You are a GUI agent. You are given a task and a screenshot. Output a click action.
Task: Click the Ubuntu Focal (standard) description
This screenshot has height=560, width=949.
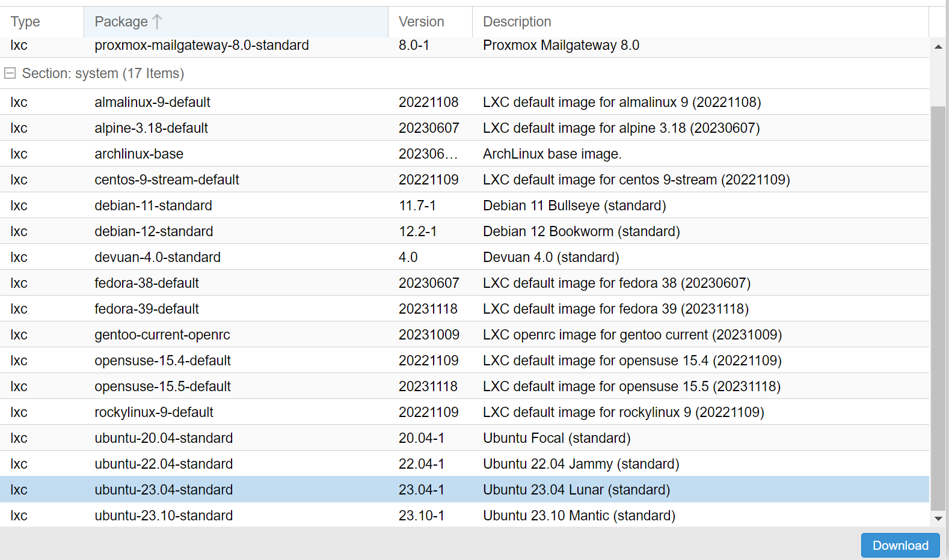[557, 438]
